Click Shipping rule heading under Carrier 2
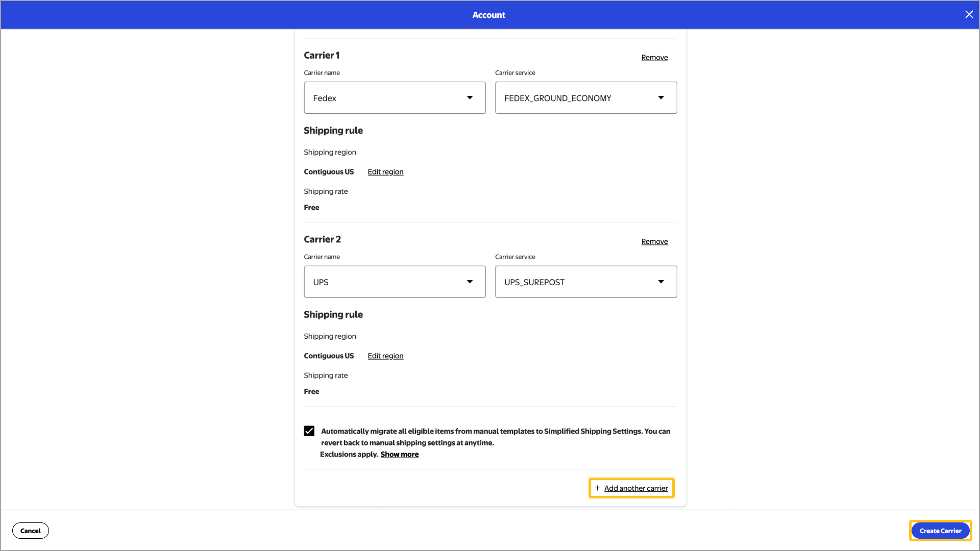The height and width of the screenshot is (551, 980). click(333, 315)
